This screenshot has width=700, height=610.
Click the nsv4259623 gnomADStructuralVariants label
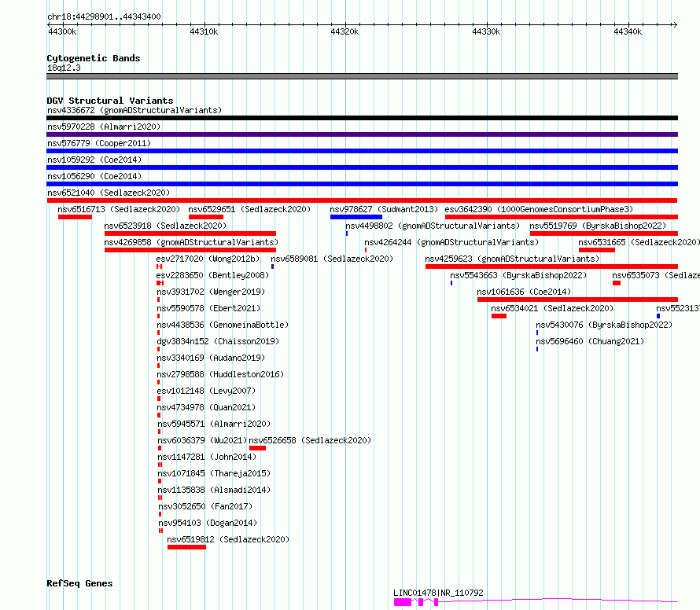click(512, 259)
